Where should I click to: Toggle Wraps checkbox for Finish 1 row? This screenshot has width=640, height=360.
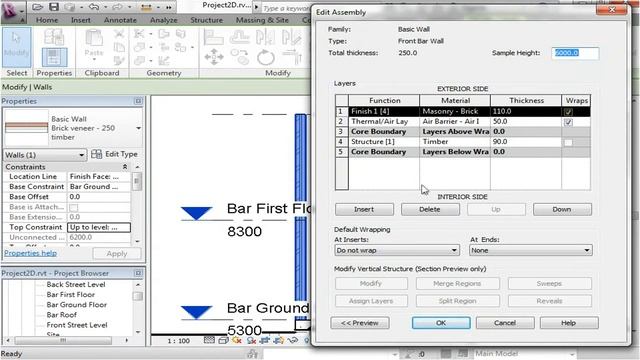coord(568,112)
